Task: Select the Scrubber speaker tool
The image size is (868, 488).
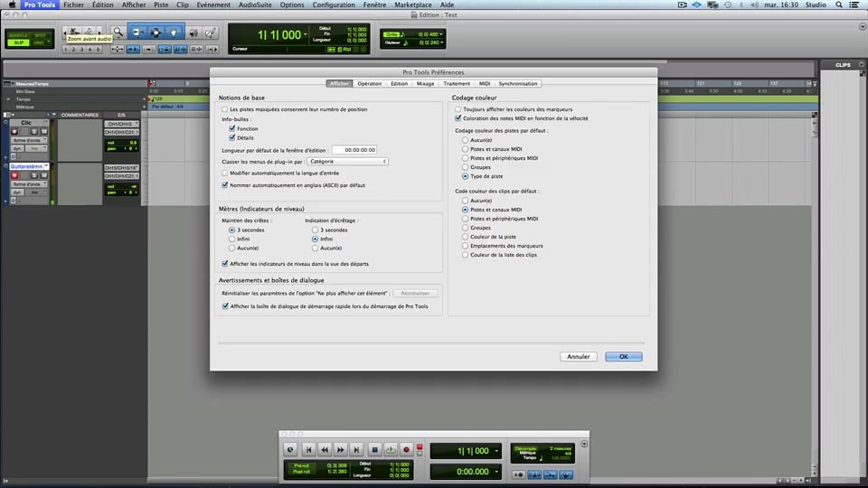Action: click(193, 33)
